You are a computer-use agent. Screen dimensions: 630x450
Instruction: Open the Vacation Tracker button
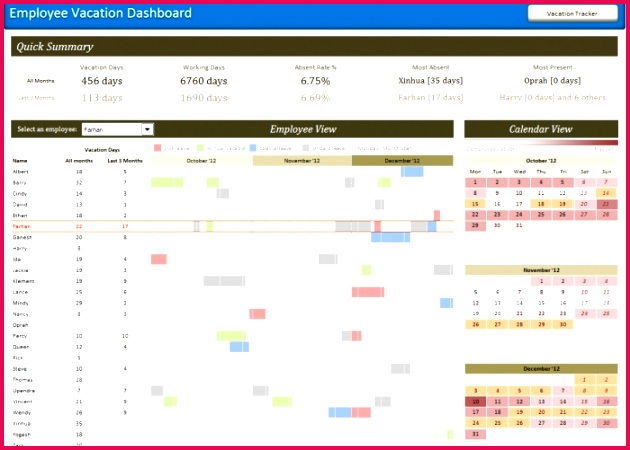click(572, 13)
